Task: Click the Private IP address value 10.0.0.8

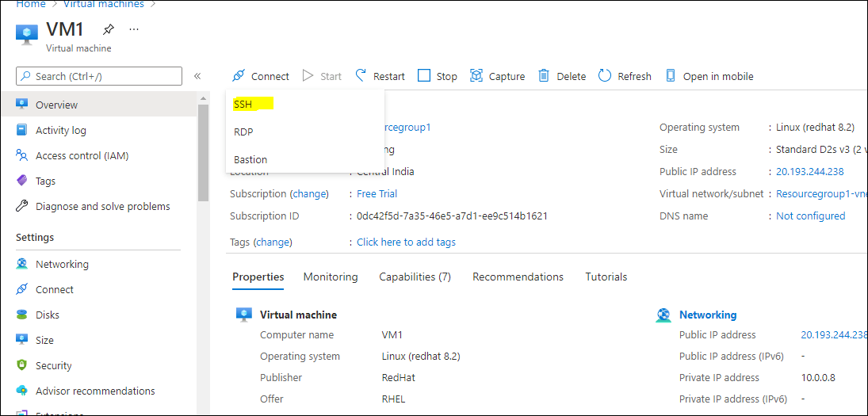Action: (x=818, y=377)
